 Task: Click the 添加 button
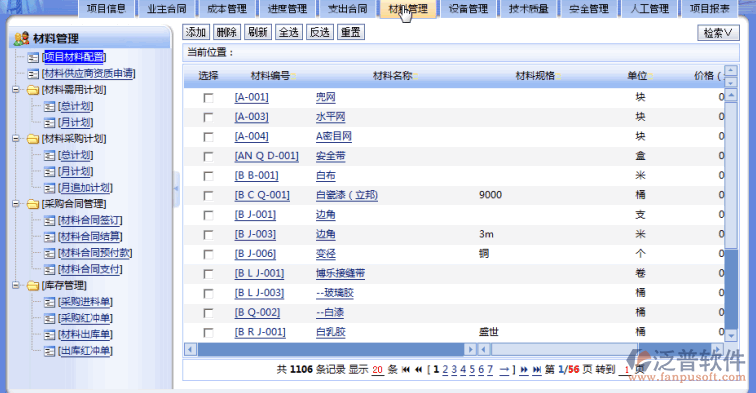click(x=196, y=32)
